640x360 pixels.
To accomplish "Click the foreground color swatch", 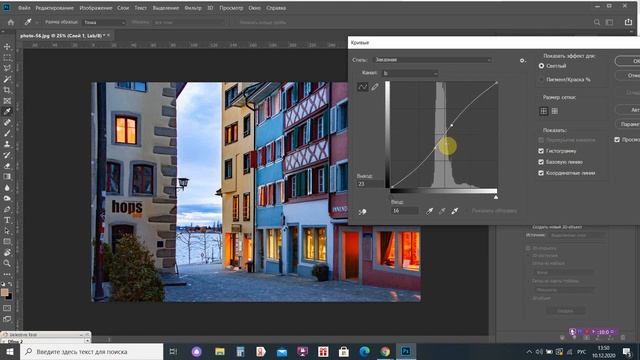I will 4,293.
